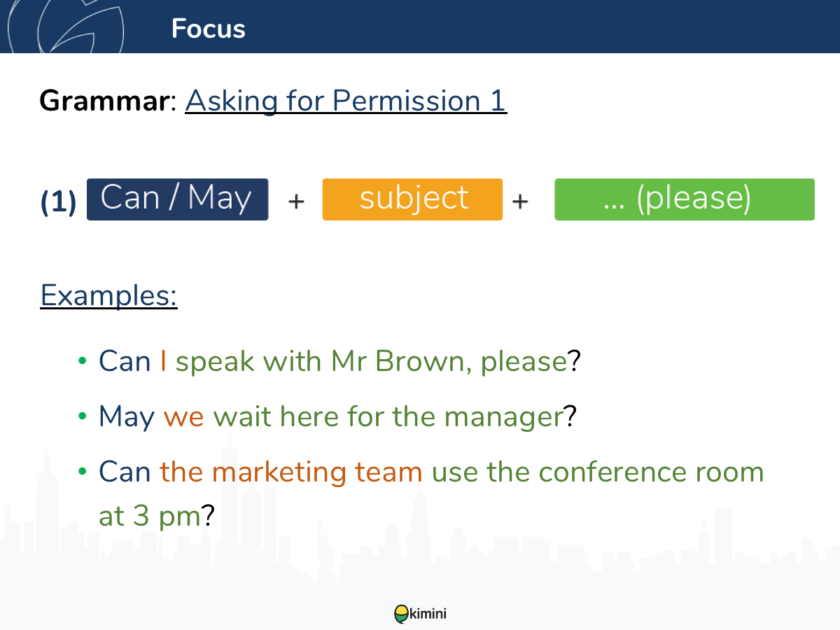Click 'wait here for the manager' phrase
840x630 pixels.
pyautogui.click(x=388, y=417)
